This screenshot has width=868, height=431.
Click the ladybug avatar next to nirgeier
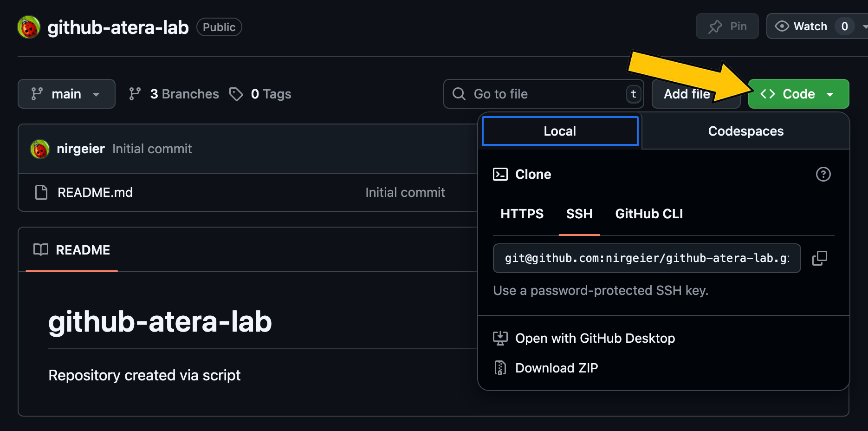coord(40,149)
